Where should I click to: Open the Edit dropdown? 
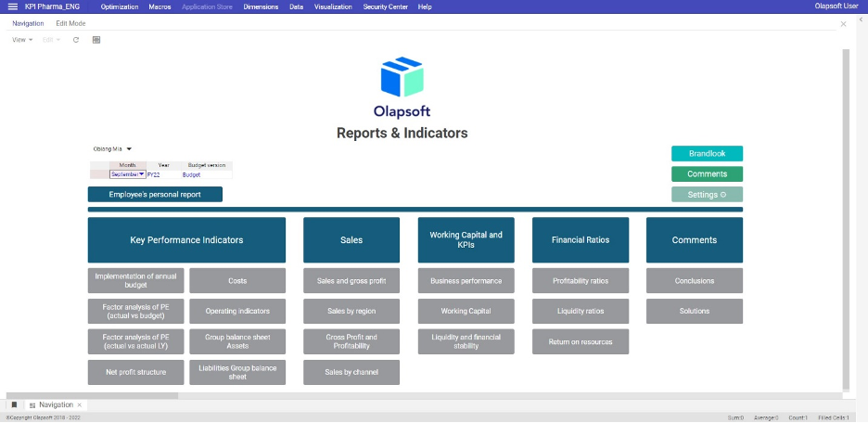point(52,40)
